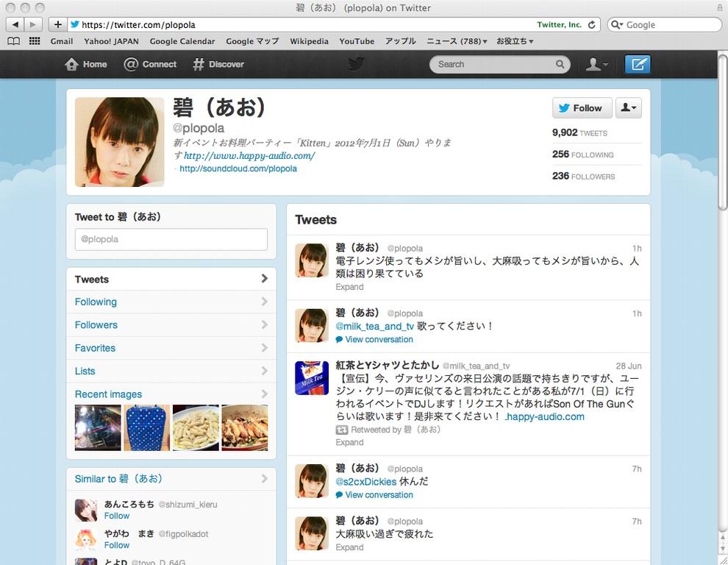Open Recent images section link

pos(108,394)
